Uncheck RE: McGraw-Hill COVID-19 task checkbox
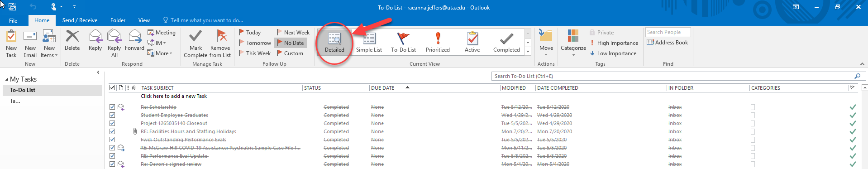Screen dimensions: 868x169 click(112, 148)
